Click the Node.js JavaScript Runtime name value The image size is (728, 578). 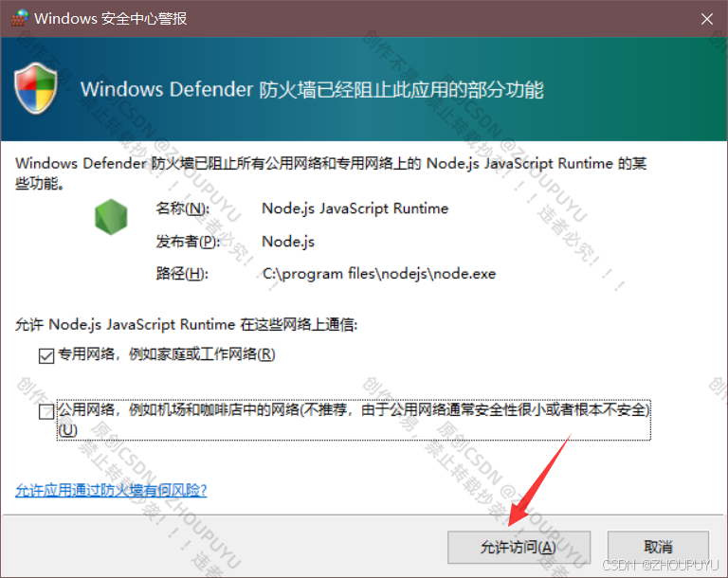355,208
